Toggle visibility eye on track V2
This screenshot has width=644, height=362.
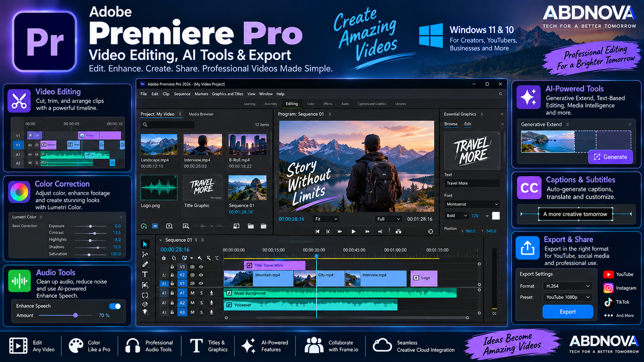[x=201, y=275]
